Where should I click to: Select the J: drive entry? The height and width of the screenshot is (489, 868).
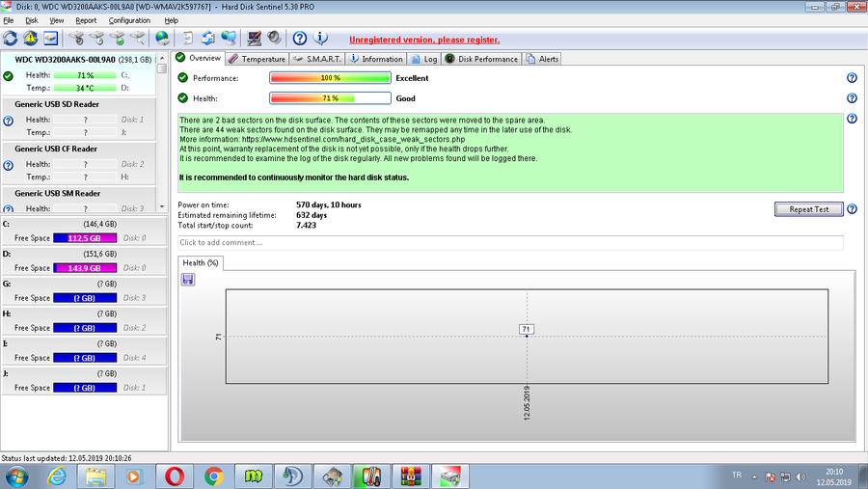84,381
